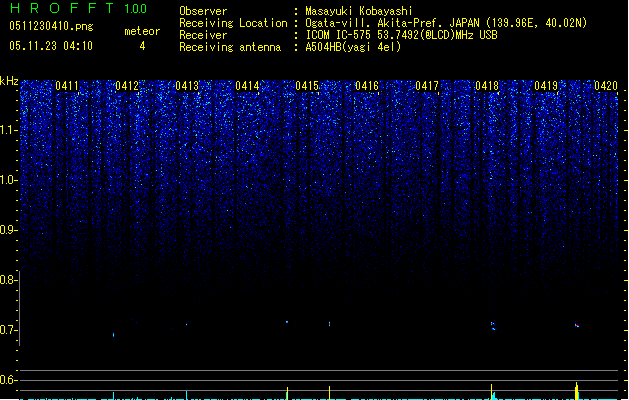Click the 0413 time marker
Screen dimensions: 629x400
[x=187, y=86]
